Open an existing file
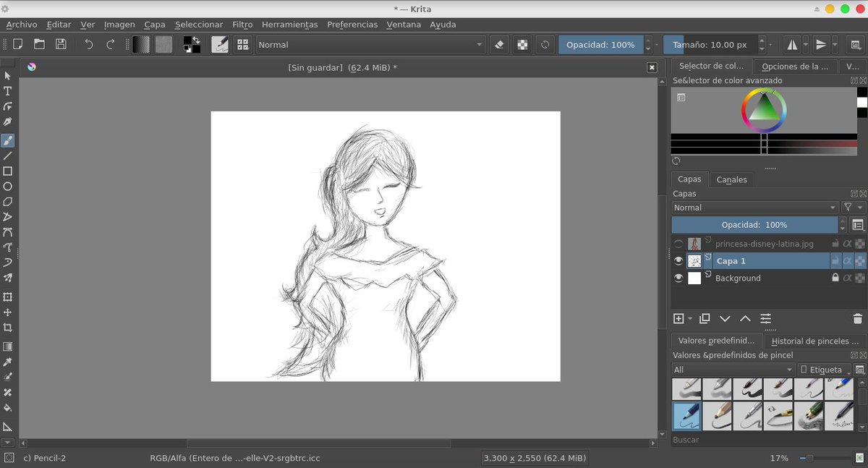The height and width of the screenshot is (468, 868). [39, 44]
